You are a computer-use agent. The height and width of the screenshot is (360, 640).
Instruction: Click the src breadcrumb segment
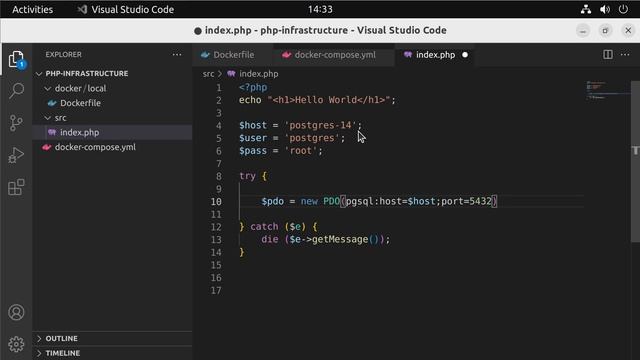[x=208, y=74]
